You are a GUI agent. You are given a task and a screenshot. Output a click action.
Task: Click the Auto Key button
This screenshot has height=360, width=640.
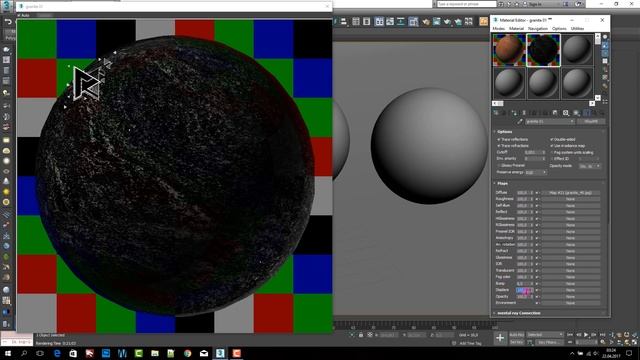tap(517, 335)
